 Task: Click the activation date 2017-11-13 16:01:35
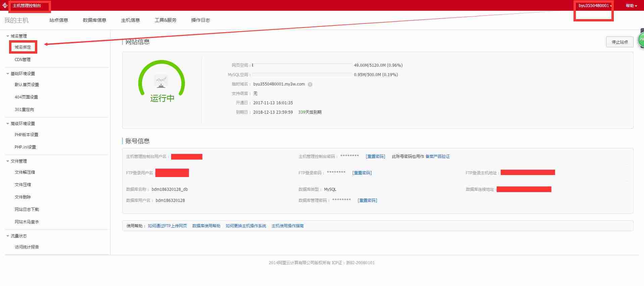(273, 103)
